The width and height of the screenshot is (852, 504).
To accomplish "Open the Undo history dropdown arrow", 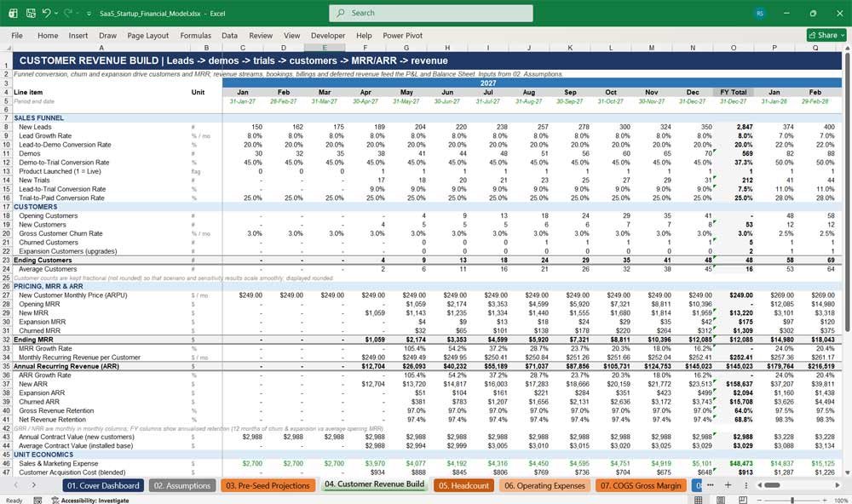I will (56, 14).
